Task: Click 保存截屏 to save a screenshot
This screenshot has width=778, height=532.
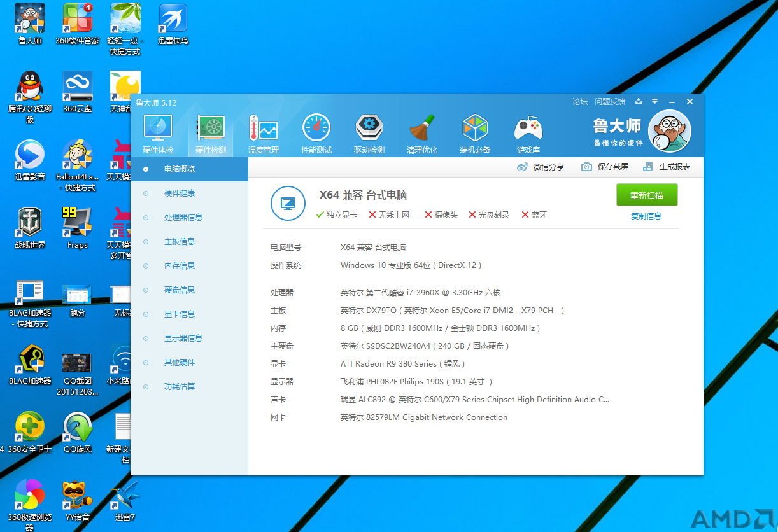Action: [605, 167]
